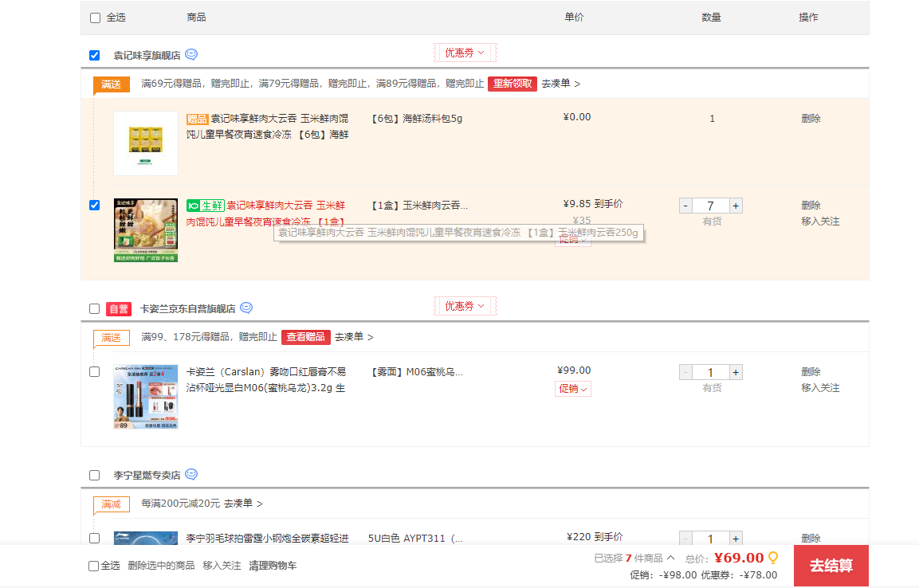This screenshot has height=588, width=919.
Task: Open the 卡姿兰 lipstick product thumbnail
Action: point(146,397)
